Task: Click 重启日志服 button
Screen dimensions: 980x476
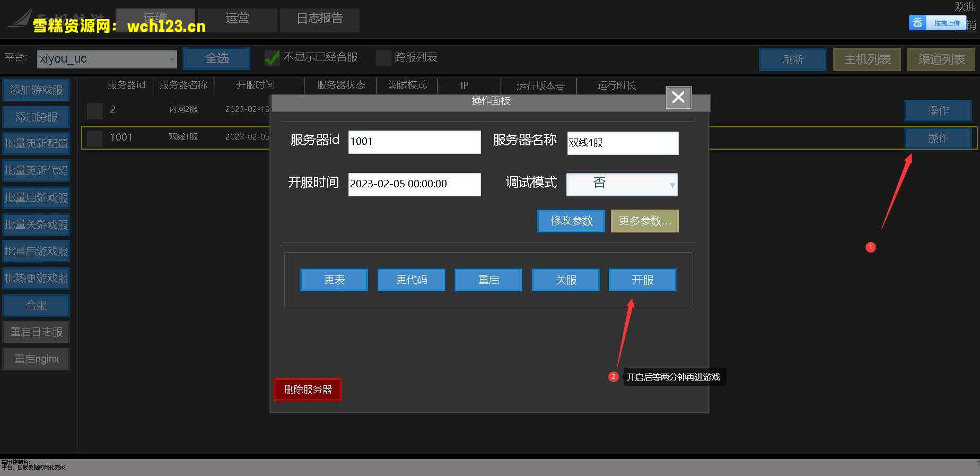Action: [x=36, y=332]
